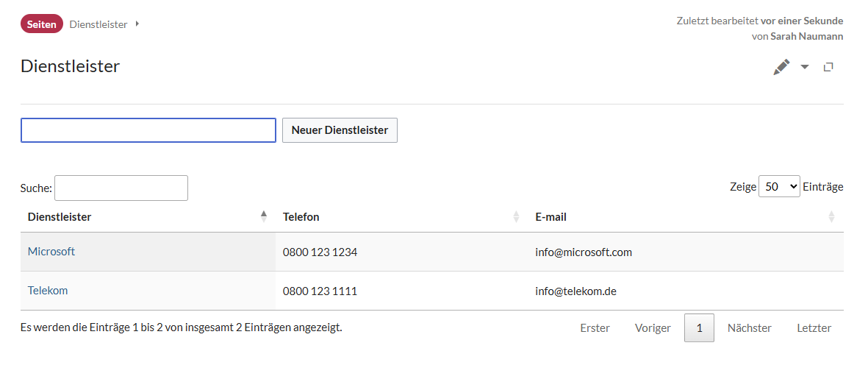Click the Dienstleister breadcrumb link
868x365 pixels.
(x=98, y=24)
